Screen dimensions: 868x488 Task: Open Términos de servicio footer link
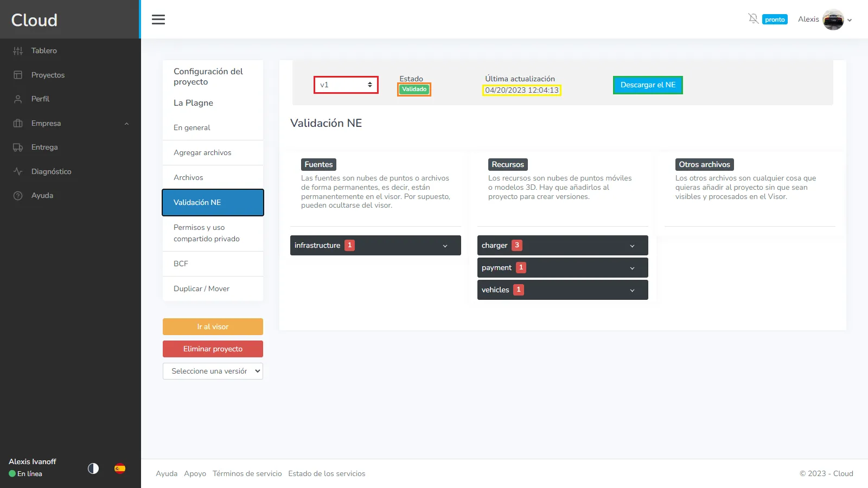tap(247, 473)
